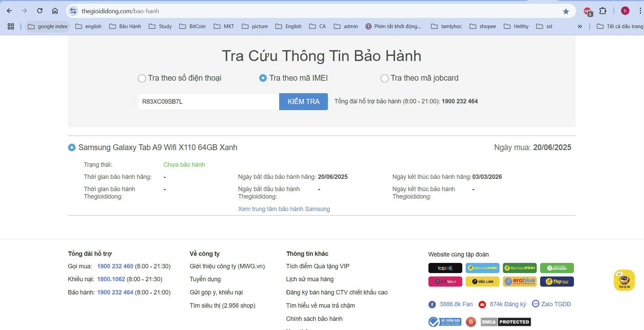Call purchase hotline 1900 232 460
644x330 pixels.
115,266
